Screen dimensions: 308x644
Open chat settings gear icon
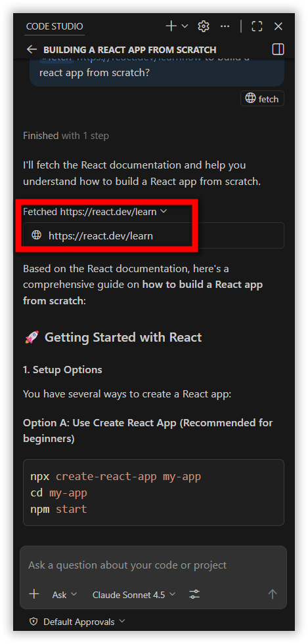coord(203,26)
